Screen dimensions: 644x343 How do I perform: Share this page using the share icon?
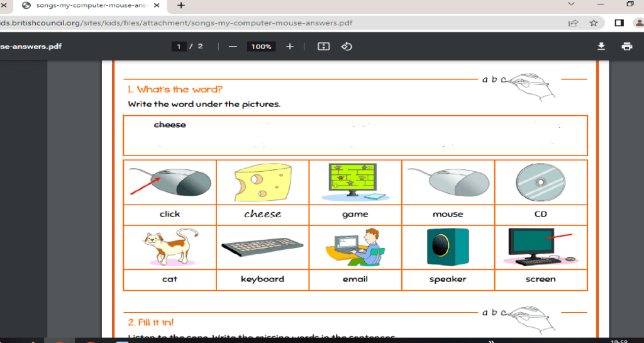(x=573, y=23)
